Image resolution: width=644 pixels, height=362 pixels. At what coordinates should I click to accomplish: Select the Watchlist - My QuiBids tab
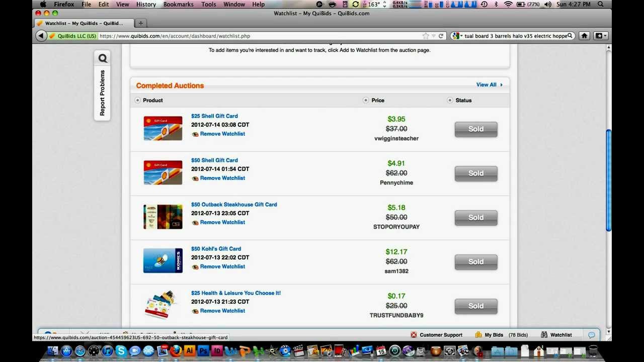coord(84,23)
